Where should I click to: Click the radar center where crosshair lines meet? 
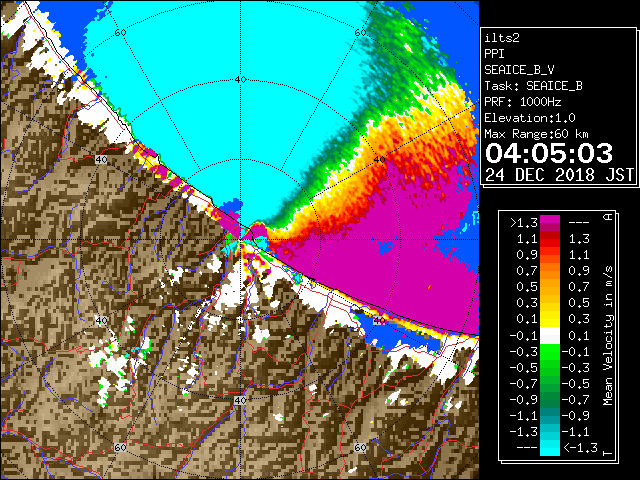240,240
